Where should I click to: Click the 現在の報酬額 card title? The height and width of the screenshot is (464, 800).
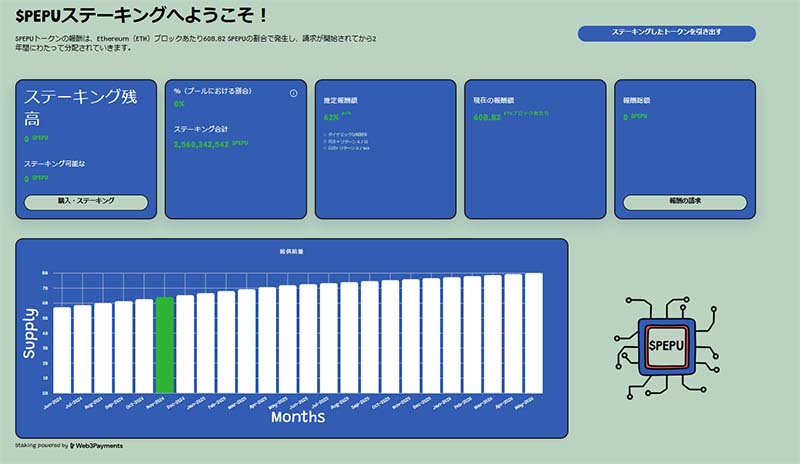click(x=493, y=101)
